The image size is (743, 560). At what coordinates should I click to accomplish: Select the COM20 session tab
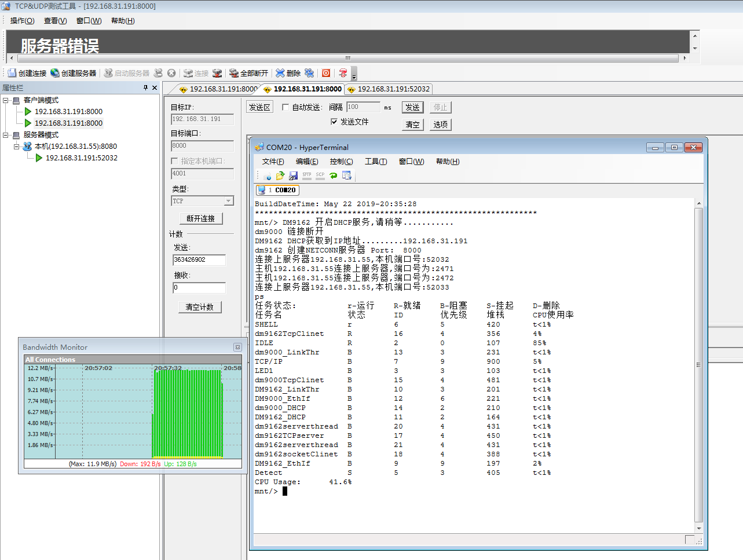[277, 190]
